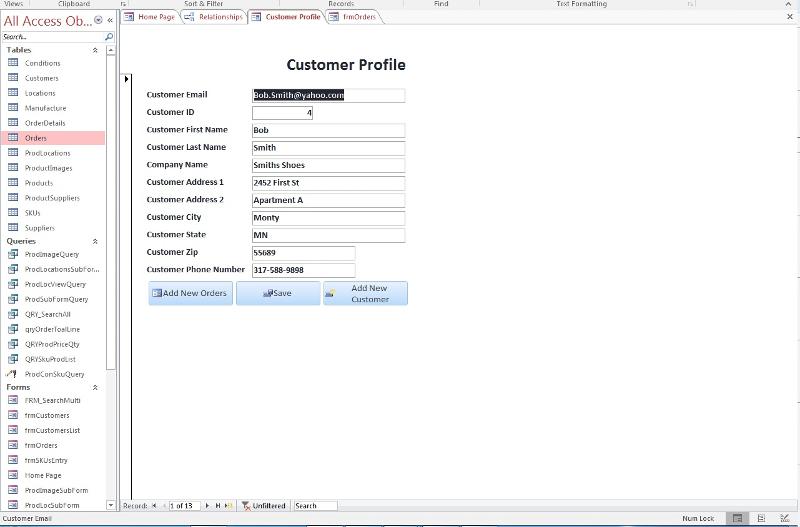800x527 pixels.
Task: Click the Save button
Action: tap(278, 293)
